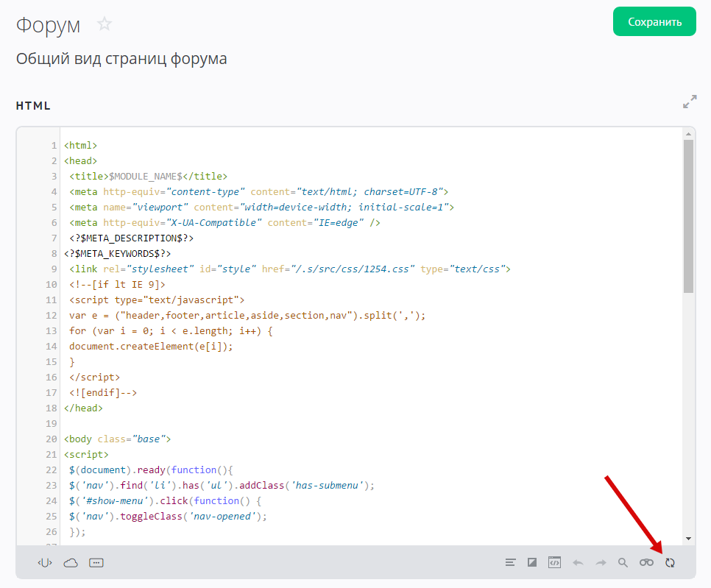Click the green Сохранить button
This screenshot has width=711, height=588.
click(x=654, y=22)
